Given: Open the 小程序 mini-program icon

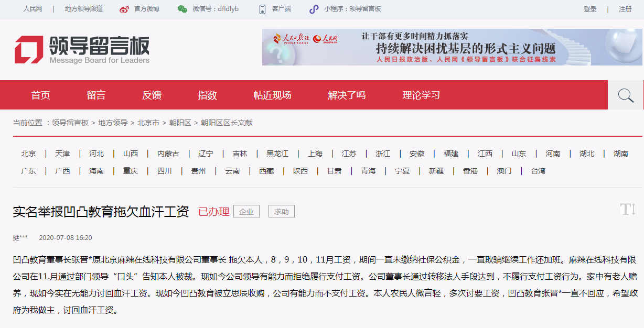Looking at the screenshot, I should (x=314, y=9).
